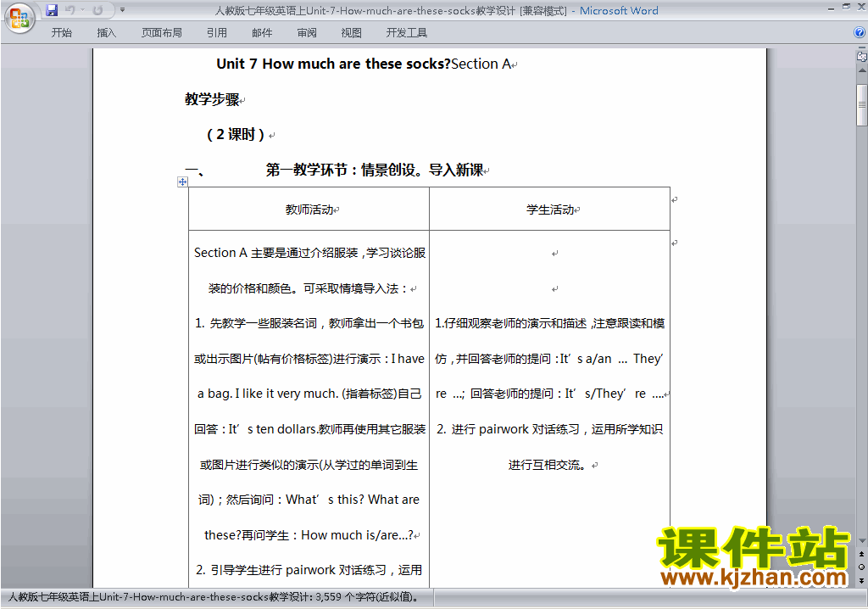The width and height of the screenshot is (868, 609).
Task: Select the 视图 ribbon tab
Action: pos(352,33)
